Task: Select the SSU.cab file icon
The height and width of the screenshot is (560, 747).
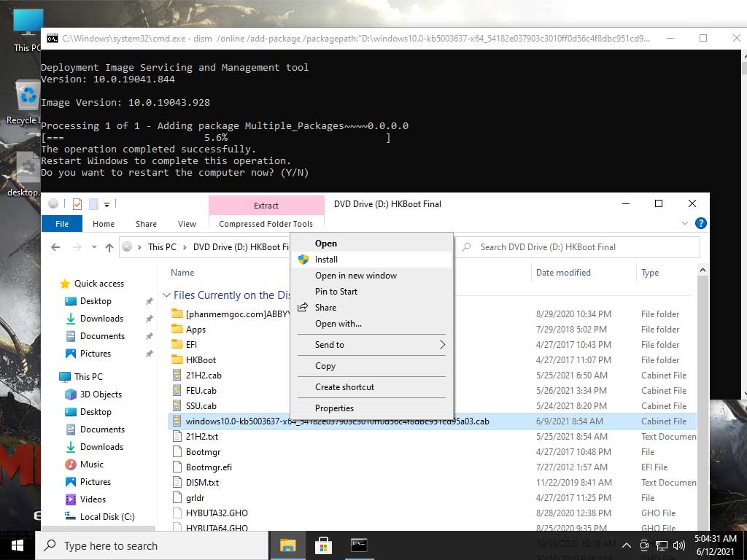Action: 177,405
